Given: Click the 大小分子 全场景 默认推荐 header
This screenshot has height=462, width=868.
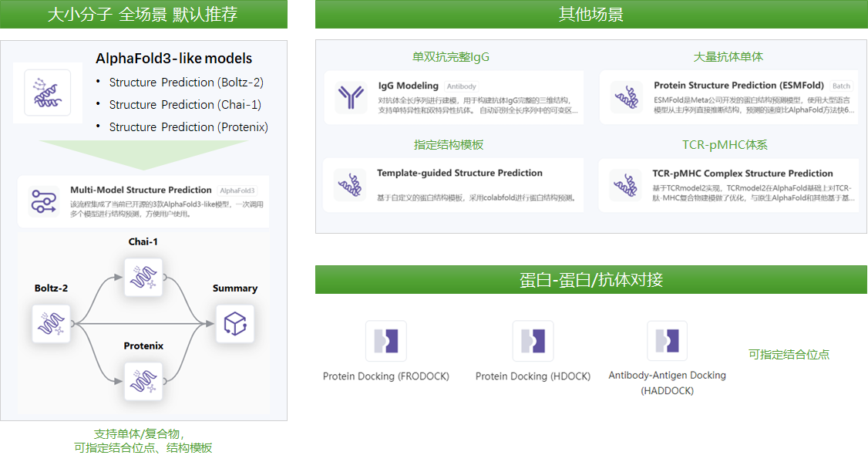Looking at the screenshot, I should 143,15.
